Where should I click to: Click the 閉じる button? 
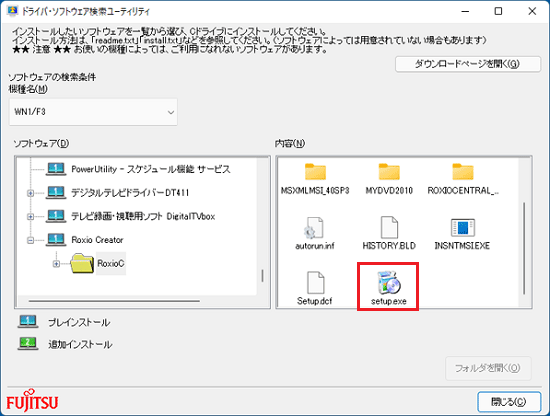509,402
